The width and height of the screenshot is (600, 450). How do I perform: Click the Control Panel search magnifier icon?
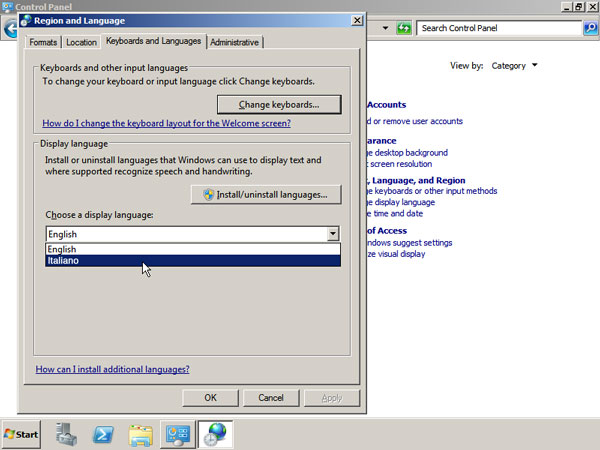click(591, 28)
